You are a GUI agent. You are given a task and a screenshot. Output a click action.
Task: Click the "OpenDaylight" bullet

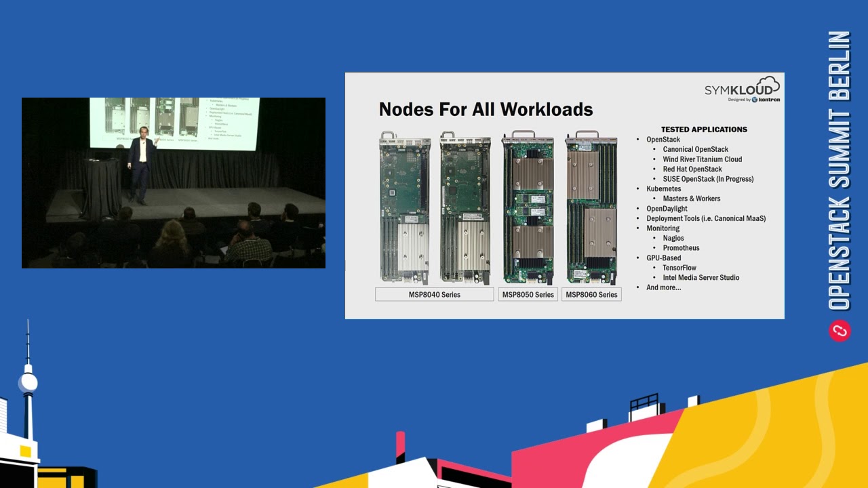667,209
